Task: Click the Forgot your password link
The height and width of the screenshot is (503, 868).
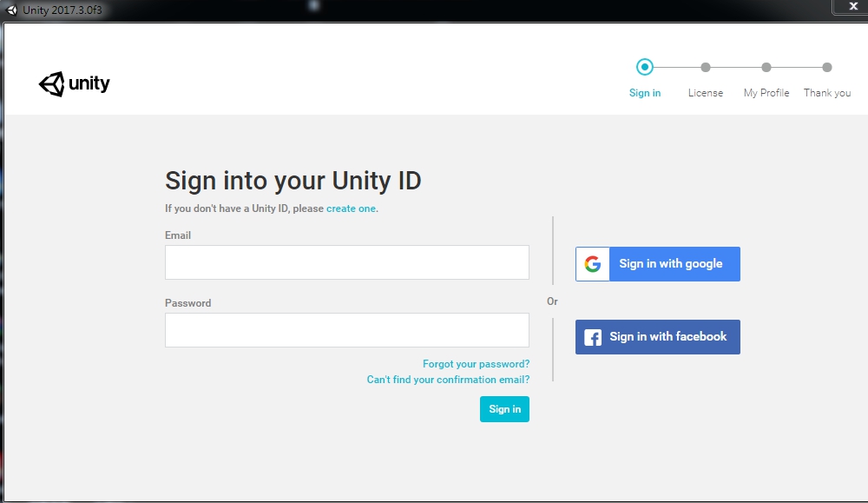Action: pyautogui.click(x=476, y=364)
